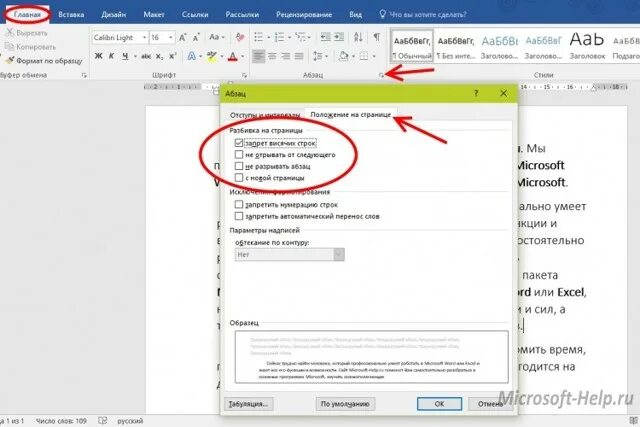The height and width of the screenshot is (427, 640).
Task: Click the По умолчанию button
Action: coord(345,404)
